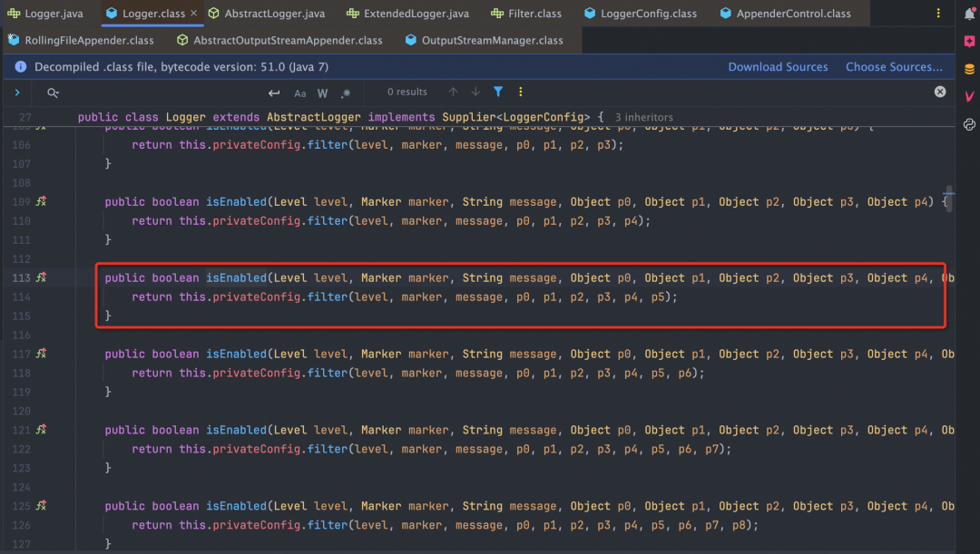Go to the previous search occurrence arrow

[453, 92]
